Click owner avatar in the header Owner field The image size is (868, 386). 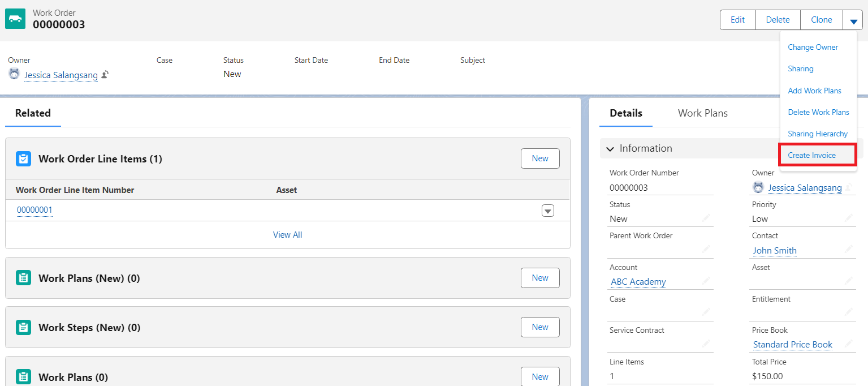point(14,74)
